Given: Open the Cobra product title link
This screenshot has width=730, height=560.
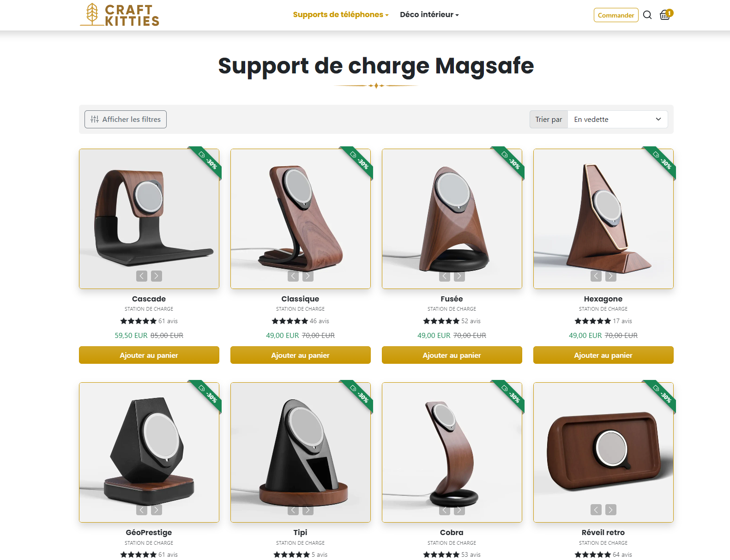Looking at the screenshot, I should point(452,532).
